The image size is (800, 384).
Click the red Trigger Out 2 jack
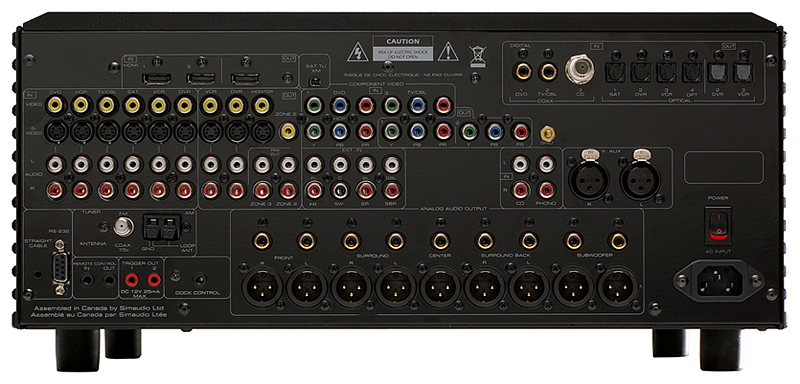[x=154, y=279]
